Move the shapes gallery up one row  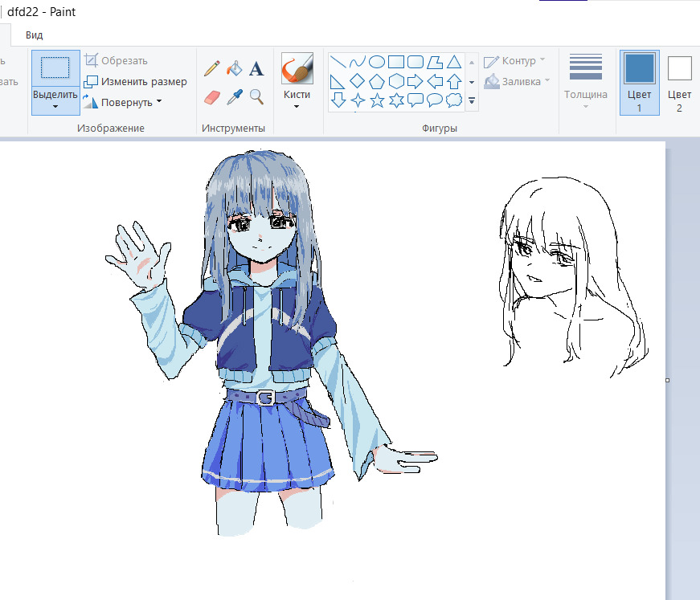click(x=472, y=63)
